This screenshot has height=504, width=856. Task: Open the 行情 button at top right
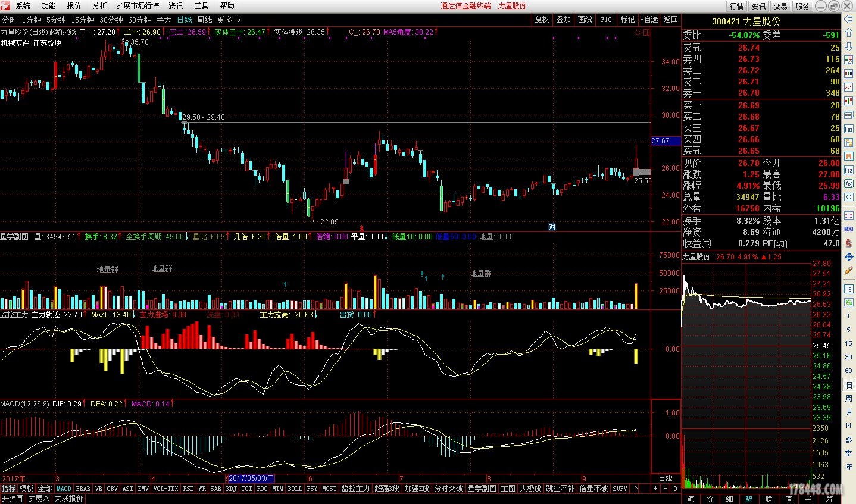pos(737,6)
